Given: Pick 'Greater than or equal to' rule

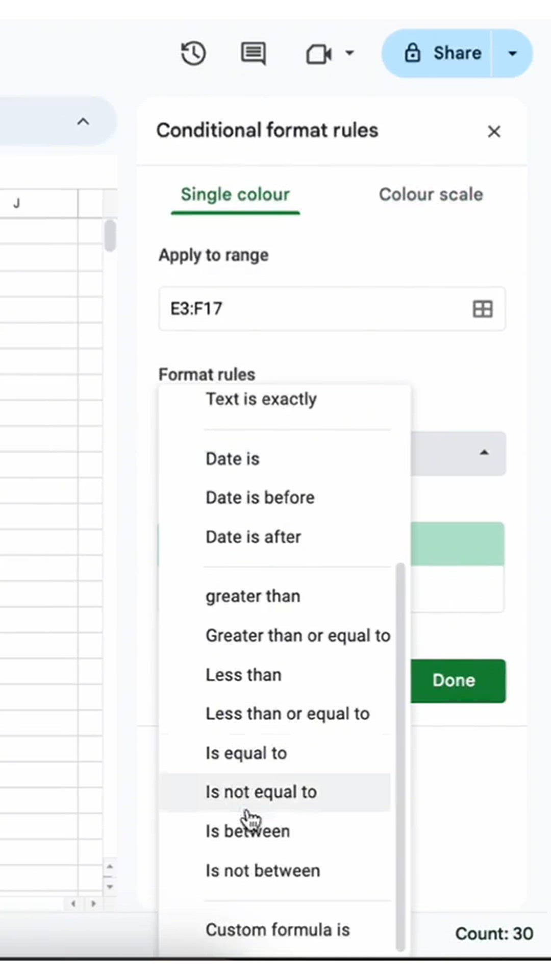Looking at the screenshot, I should [298, 635].
